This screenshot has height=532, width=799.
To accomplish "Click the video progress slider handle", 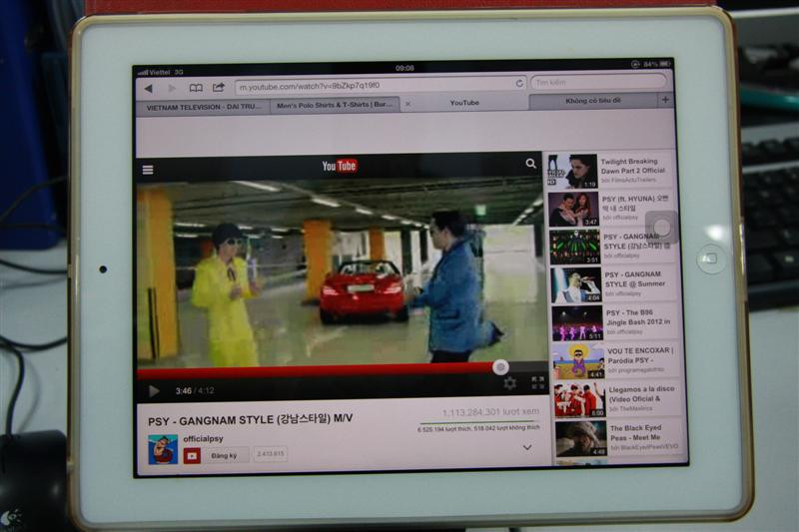I will pyautogui.click(x=500, y=367).
